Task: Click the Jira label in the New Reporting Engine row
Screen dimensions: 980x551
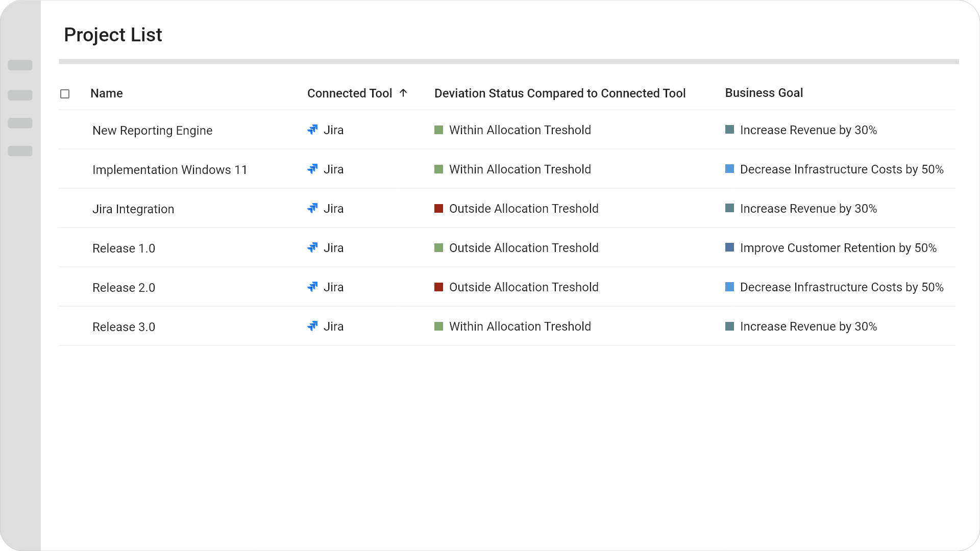Action: [x=333, y=130]
